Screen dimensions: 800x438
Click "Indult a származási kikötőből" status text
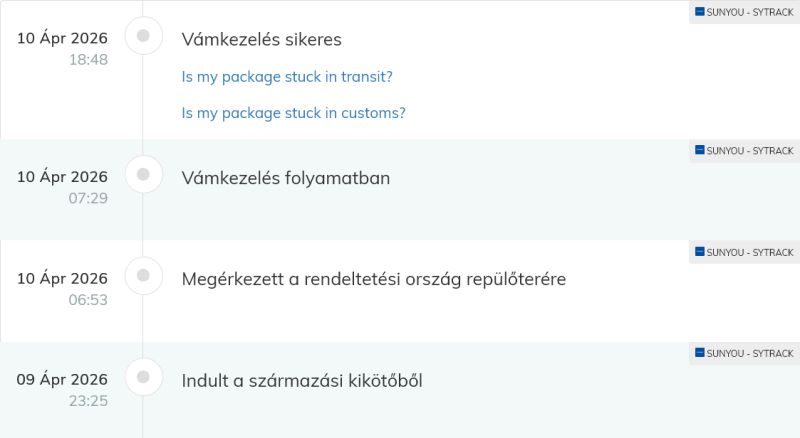pyautogui.click(x=302, y=381)
